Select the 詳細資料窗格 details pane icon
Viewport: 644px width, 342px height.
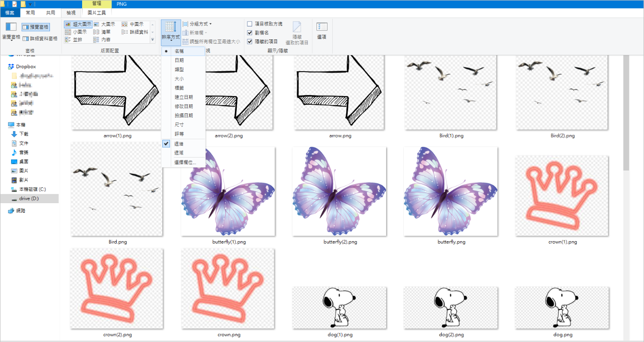tap(40, 38)
